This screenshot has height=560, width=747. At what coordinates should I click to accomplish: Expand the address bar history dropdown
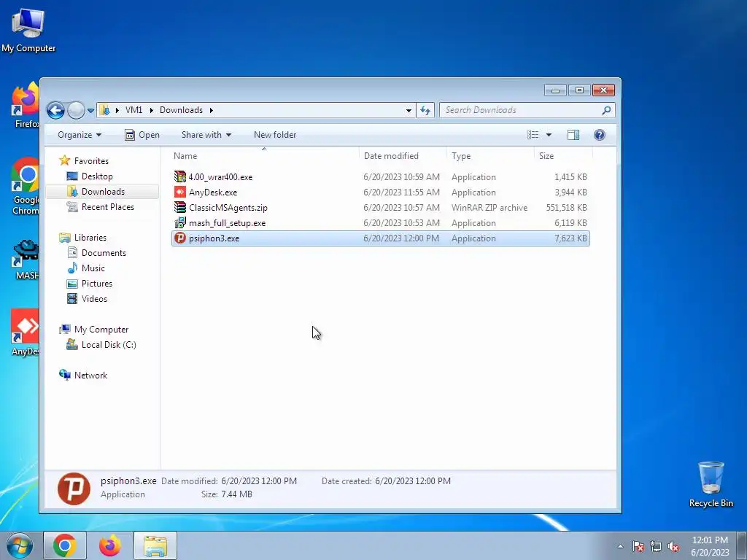click(x=409, y=111)
